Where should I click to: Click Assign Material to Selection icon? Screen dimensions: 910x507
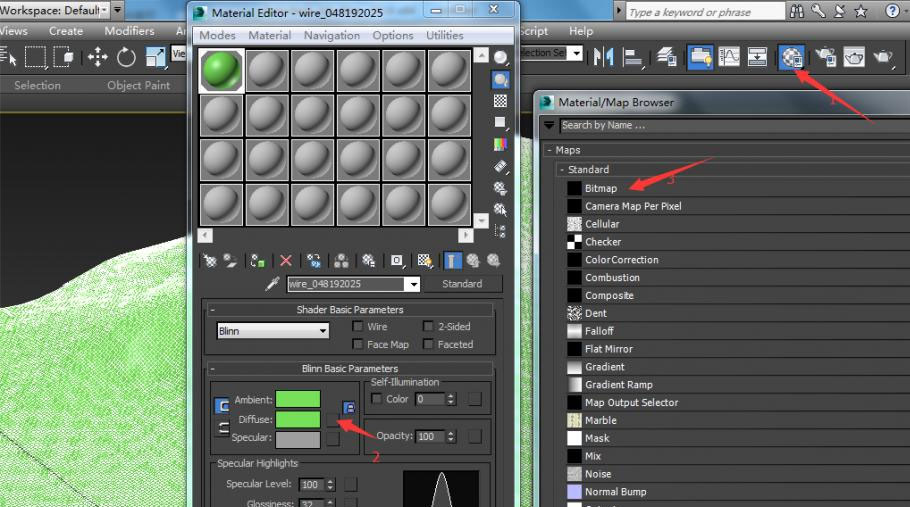257,261
